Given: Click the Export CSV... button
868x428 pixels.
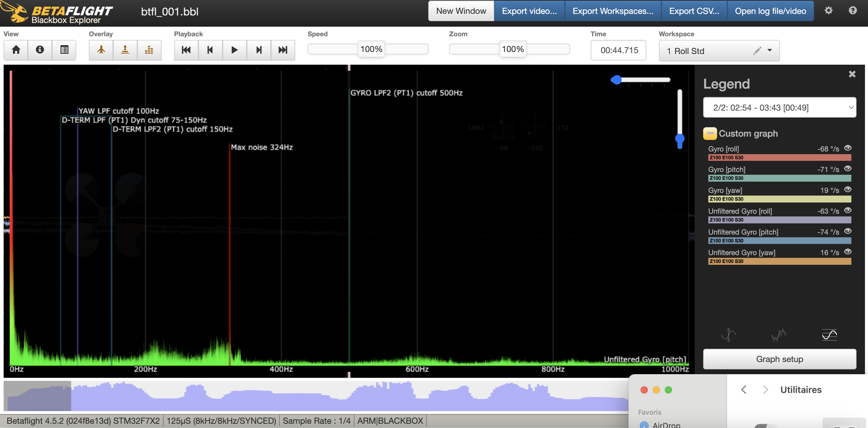Looking at the screenshot, I should (x=694, y=11).
